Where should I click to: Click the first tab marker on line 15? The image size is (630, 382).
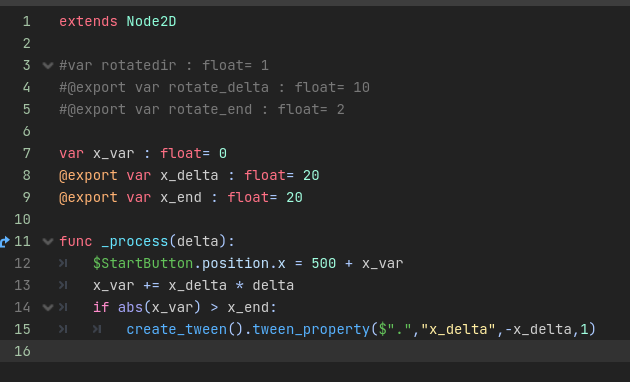click(x=63, y=329)
